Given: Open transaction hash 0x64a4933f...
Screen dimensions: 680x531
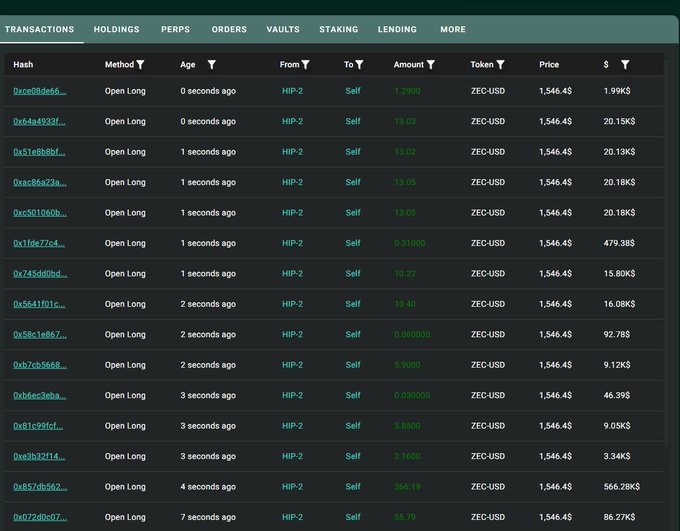Looking at the screenshot, I should pos(39,121).
